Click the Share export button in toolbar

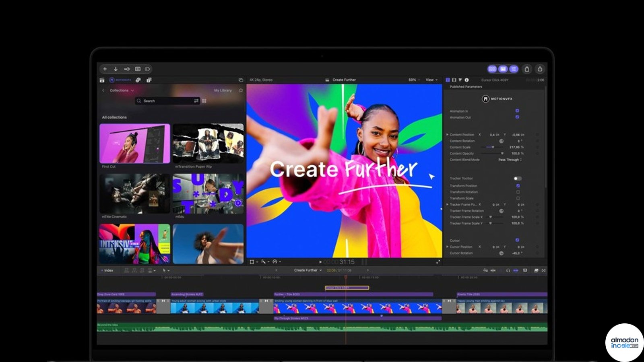point(540,69)
